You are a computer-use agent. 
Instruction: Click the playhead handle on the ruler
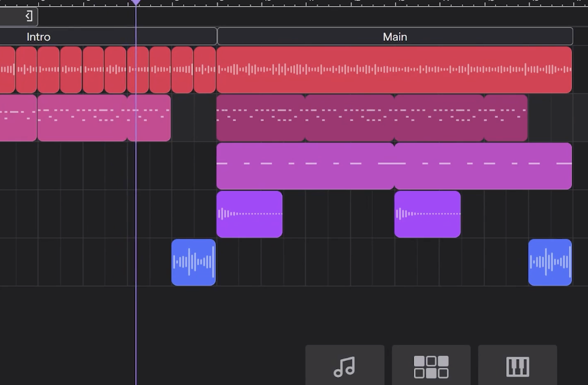(x=136, y=3)
